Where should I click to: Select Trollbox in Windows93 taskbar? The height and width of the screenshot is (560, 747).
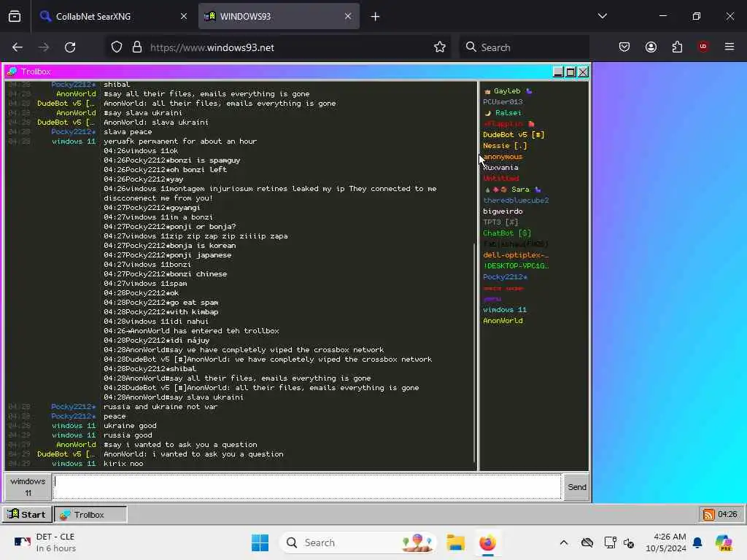pos(90,514)
